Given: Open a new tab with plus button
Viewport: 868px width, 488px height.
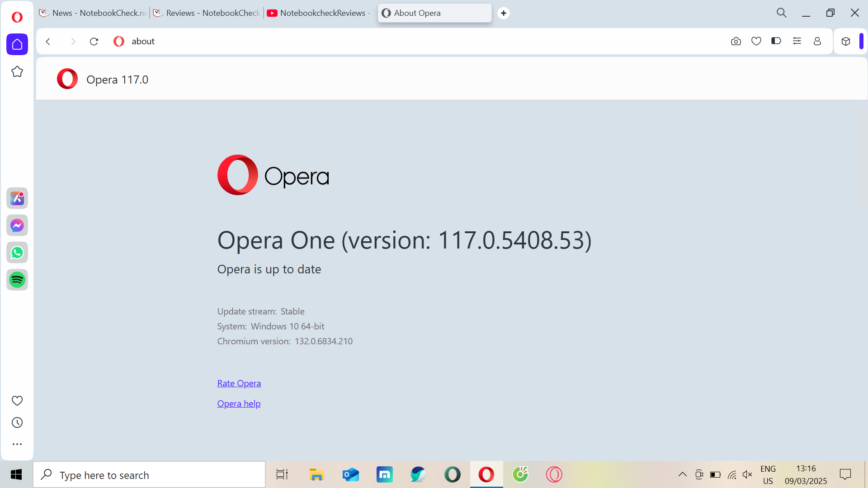Looking at the screenshot, I should pyautogui.click(x=504, y=13).
